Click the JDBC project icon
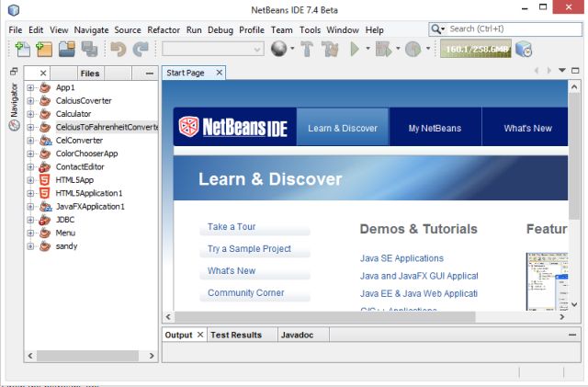This screenshot has width=588, height=387. [45, 220]
